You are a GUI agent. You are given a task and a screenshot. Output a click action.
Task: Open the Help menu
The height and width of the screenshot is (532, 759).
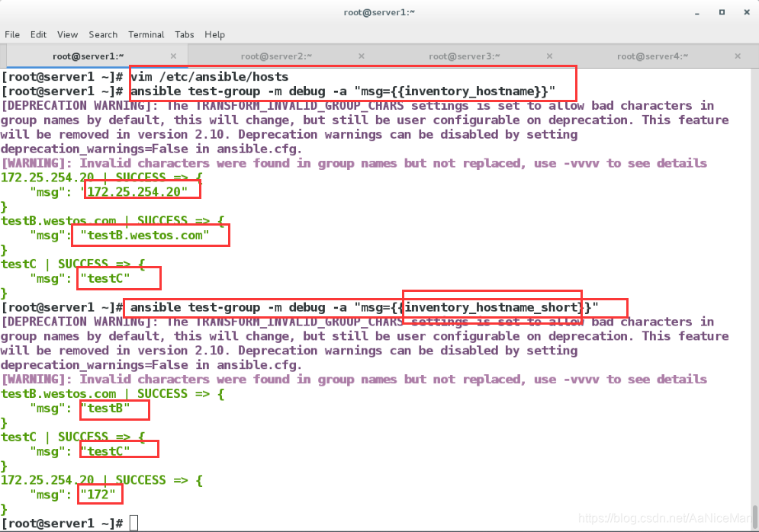point(214,35)
